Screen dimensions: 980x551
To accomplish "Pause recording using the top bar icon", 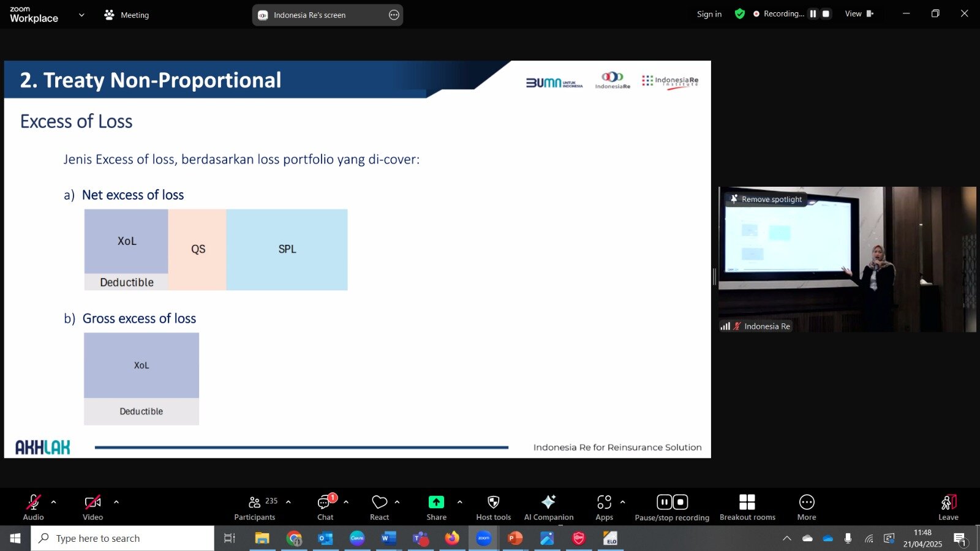I will click(813, 13).
